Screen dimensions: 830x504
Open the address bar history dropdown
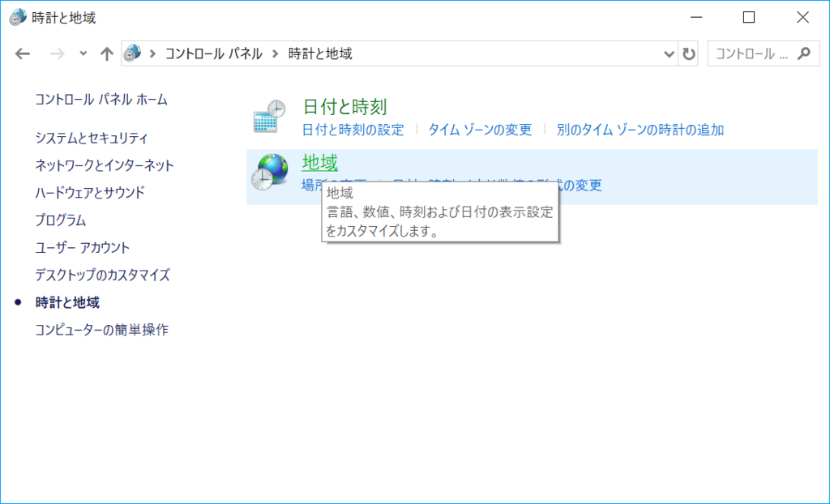pos(669,53)
